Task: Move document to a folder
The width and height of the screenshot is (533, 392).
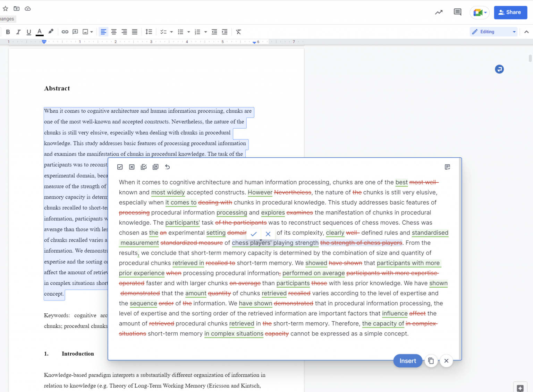Action: pos(16,8)
